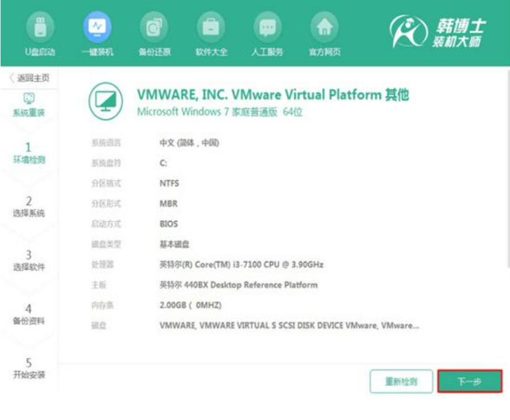Click the Core(TM) i3-7100 CPU processor value

(241, 264)
